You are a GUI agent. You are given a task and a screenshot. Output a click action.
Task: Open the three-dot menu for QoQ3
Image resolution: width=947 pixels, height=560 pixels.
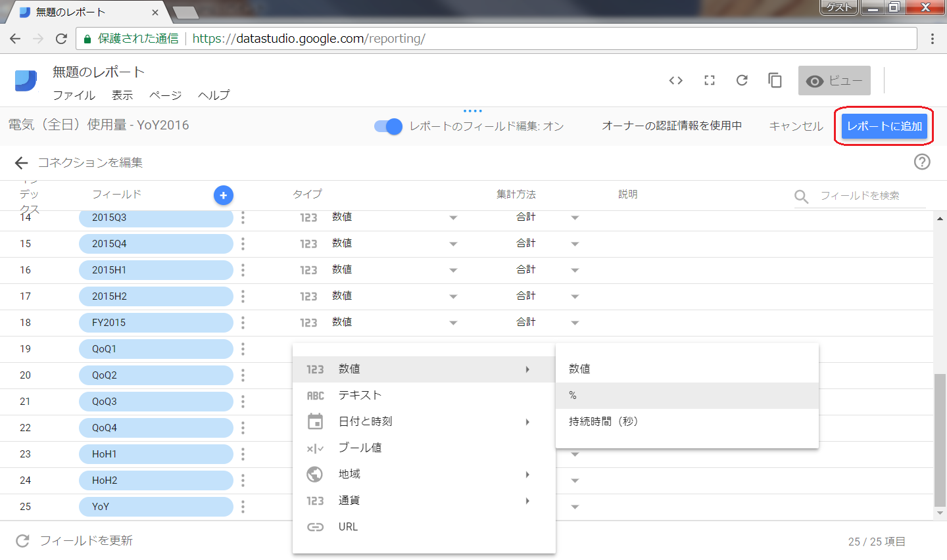tap(243, 402)
